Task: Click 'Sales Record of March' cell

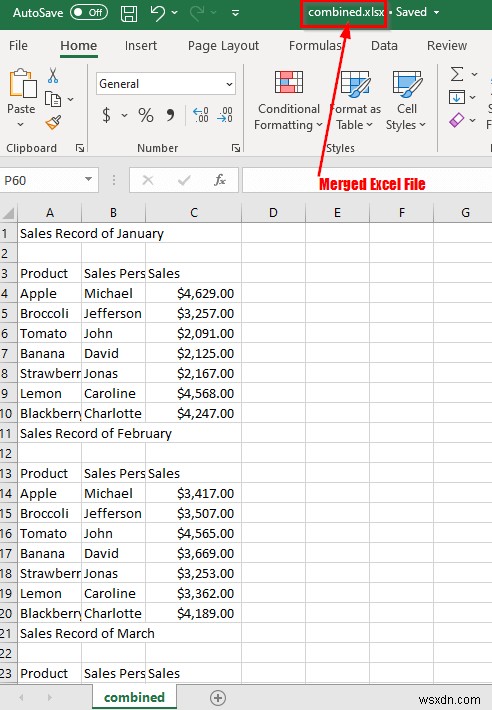Action: (x=87, y=633)
